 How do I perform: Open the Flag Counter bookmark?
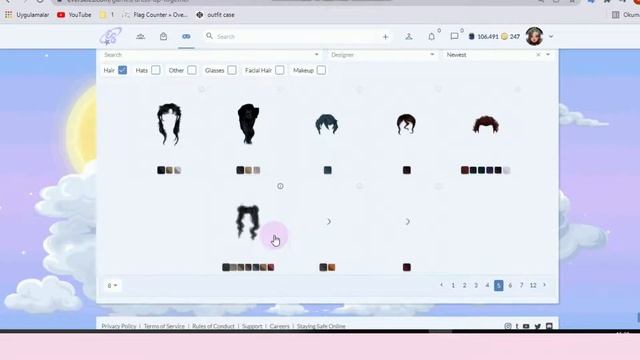click(x=155, y=15)
